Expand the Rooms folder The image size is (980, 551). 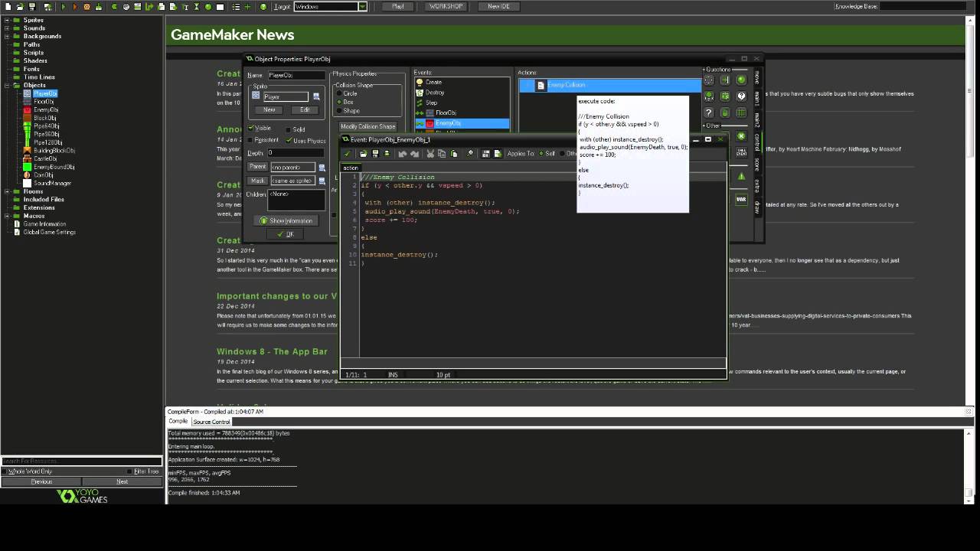point(7,191)
